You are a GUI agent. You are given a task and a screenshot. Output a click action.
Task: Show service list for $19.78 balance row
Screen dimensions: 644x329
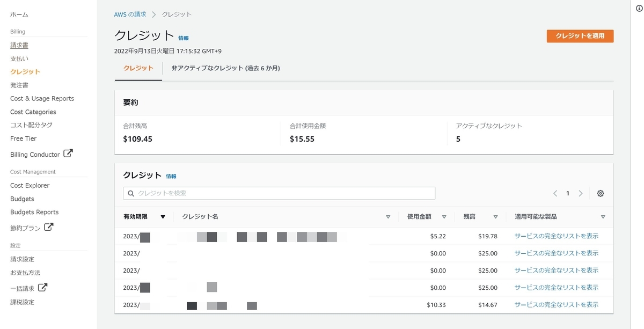[556, 236]
